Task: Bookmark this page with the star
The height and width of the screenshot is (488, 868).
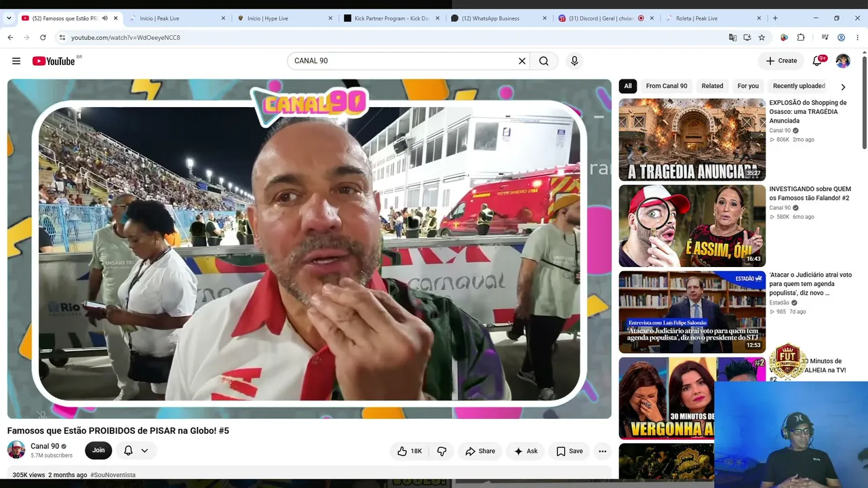Action: click(x=762, y=37)
